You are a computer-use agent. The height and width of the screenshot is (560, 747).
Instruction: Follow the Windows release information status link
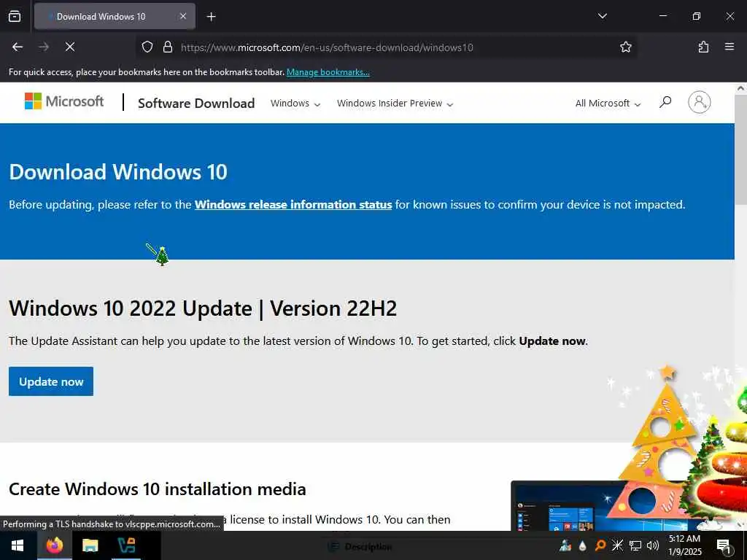point(293,205)
